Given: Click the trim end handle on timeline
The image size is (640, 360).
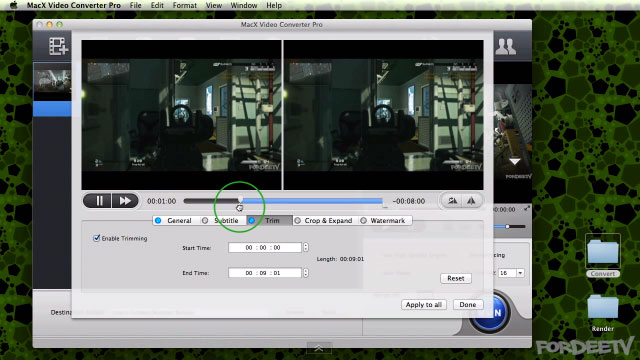Looking at the screenshot, I should point(384,204).
